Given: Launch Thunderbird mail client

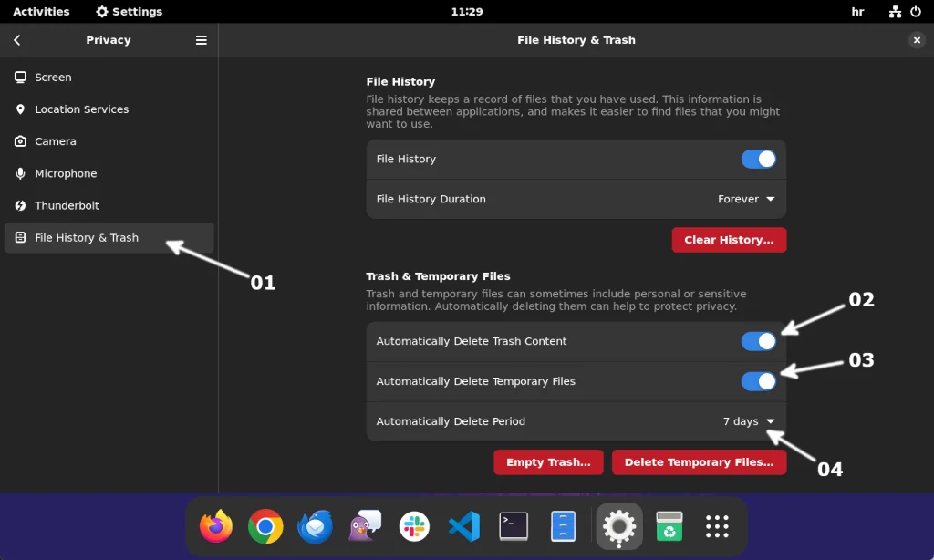Looking at the screenshot, I should [x=315, y=526].
